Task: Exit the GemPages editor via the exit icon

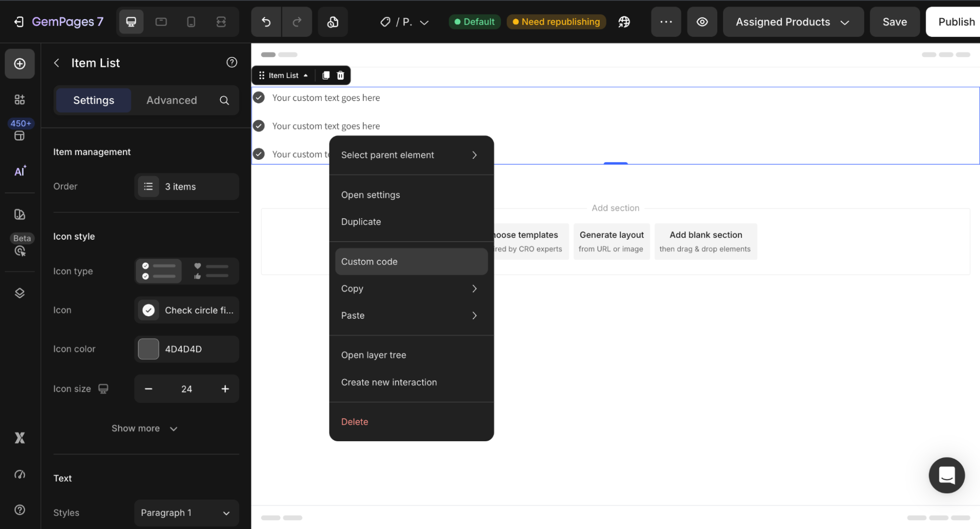Action: tap(19, 22)
